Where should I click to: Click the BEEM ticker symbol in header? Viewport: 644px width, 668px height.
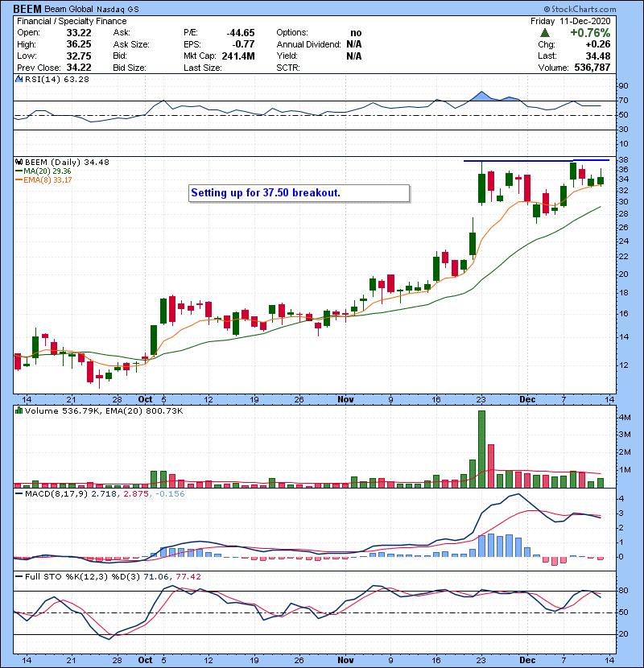(27, 9)
